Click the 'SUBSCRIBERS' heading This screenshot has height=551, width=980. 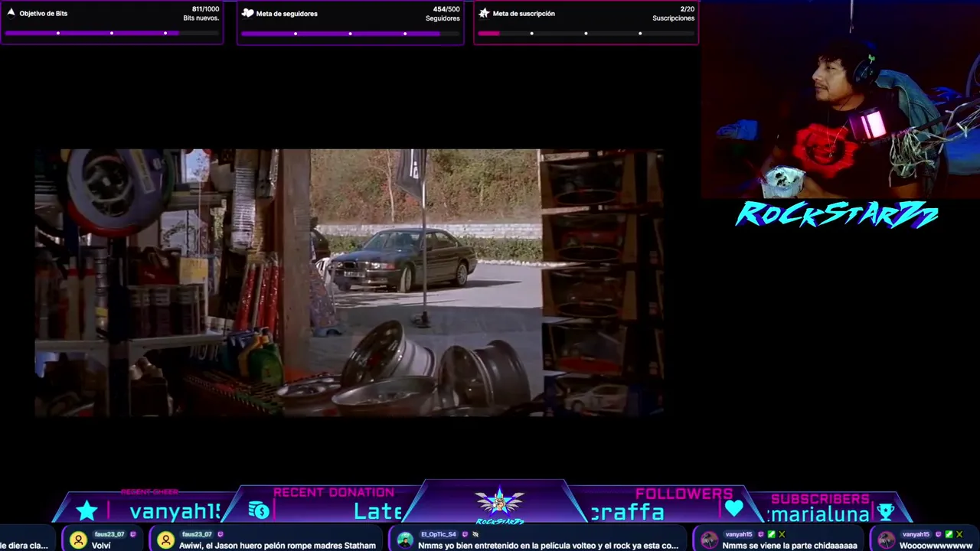click(x=820, y=499)
